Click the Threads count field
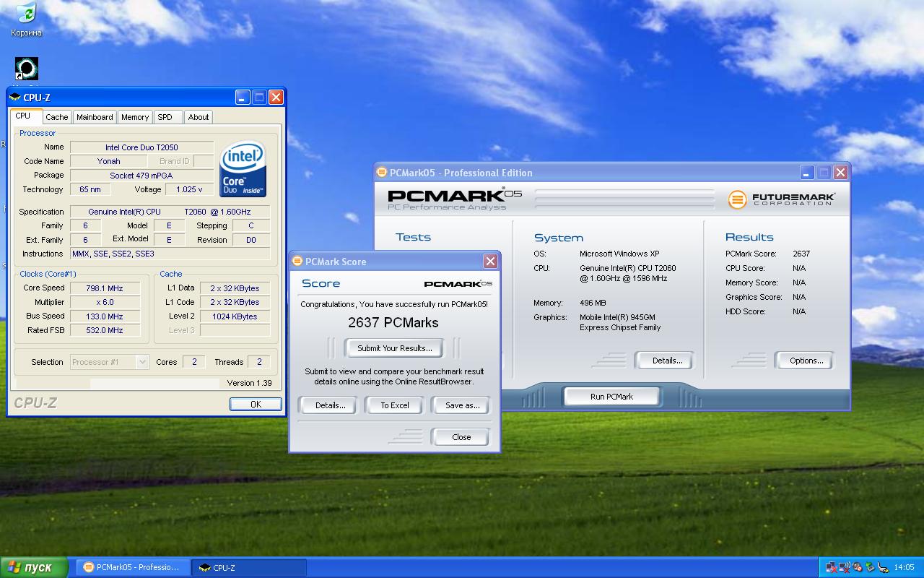 tap(258, 362)
